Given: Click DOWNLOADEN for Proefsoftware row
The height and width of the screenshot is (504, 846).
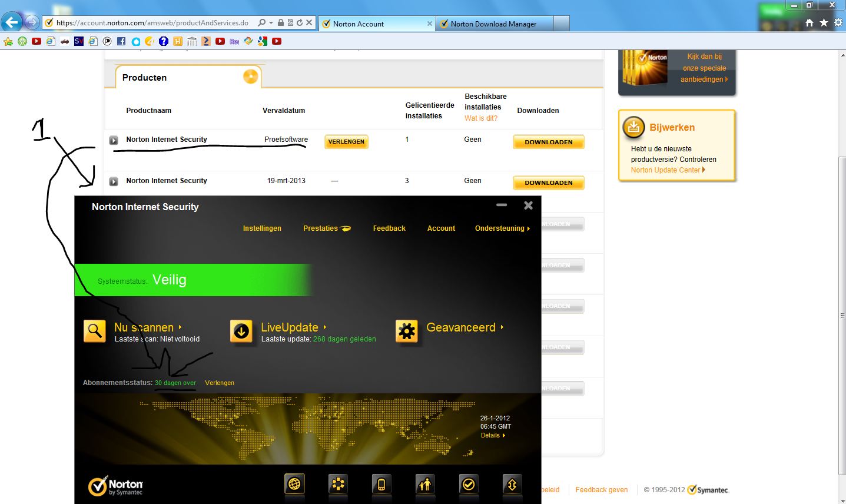Looking at the screenshot, I should coord(549,142).
